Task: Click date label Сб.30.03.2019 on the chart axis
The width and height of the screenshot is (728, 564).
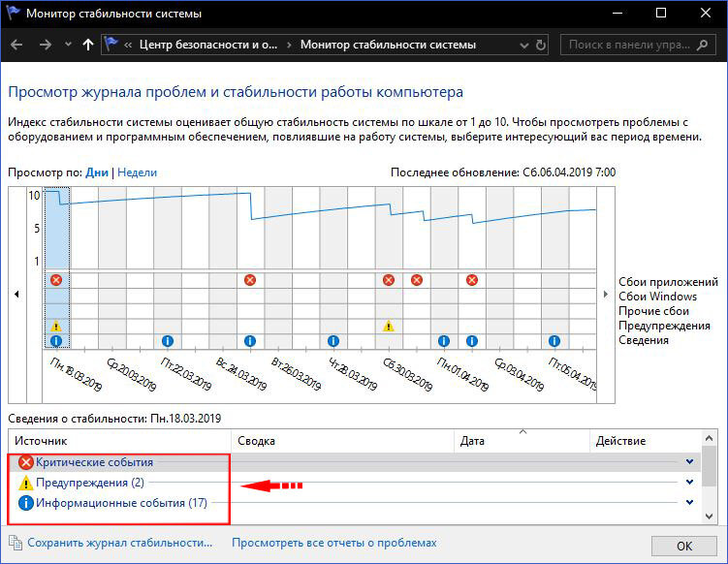Action: pos(407,374)
